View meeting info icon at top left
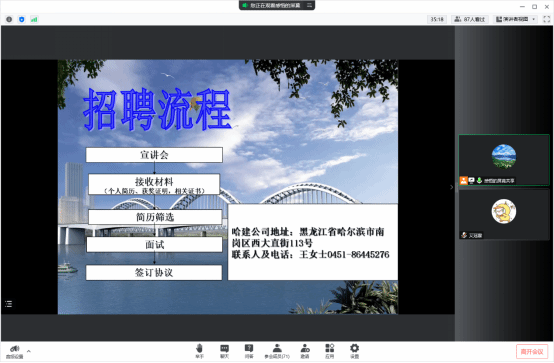 (9, 19)
